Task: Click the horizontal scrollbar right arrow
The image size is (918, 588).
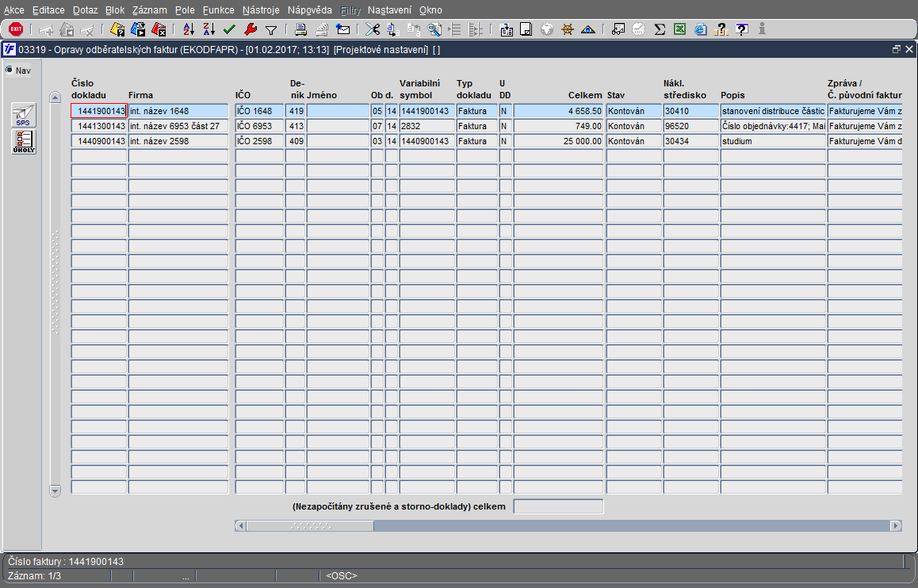Action: click(896, 525)
